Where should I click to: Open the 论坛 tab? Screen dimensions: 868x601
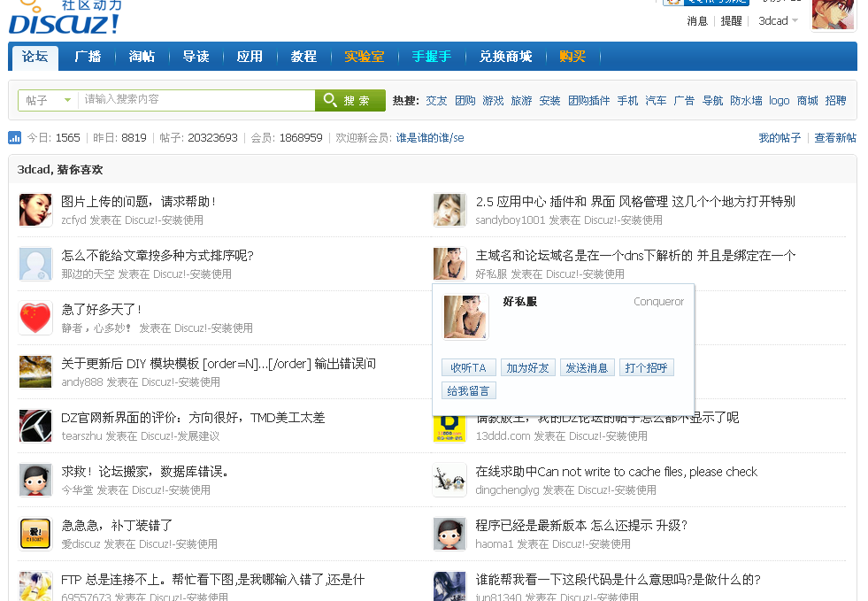point(35,57)
